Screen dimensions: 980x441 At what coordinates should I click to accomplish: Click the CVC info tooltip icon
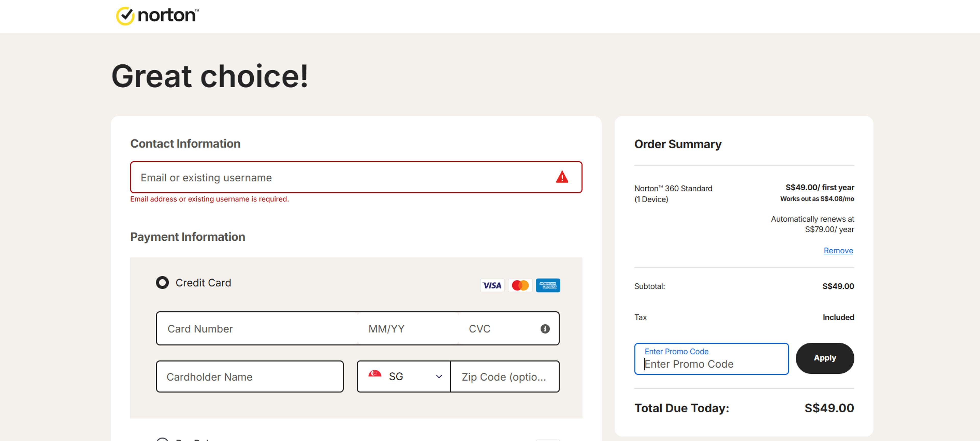click(x=546, y=329)
